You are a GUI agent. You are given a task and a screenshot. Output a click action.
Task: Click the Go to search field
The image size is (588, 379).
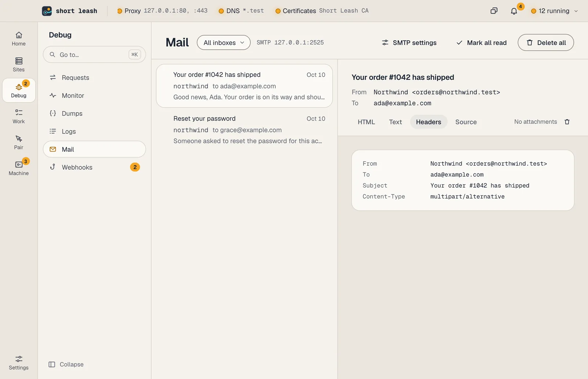coord(94,54)
